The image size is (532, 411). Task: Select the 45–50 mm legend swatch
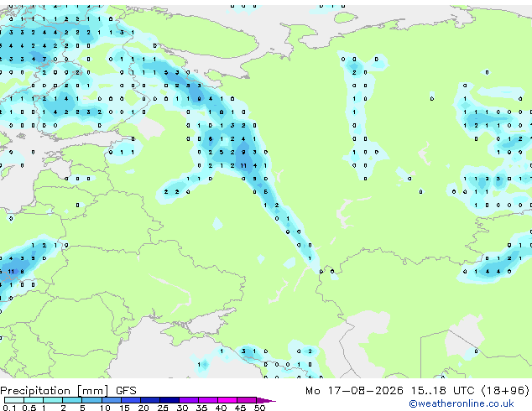click(x=247, y=400)
